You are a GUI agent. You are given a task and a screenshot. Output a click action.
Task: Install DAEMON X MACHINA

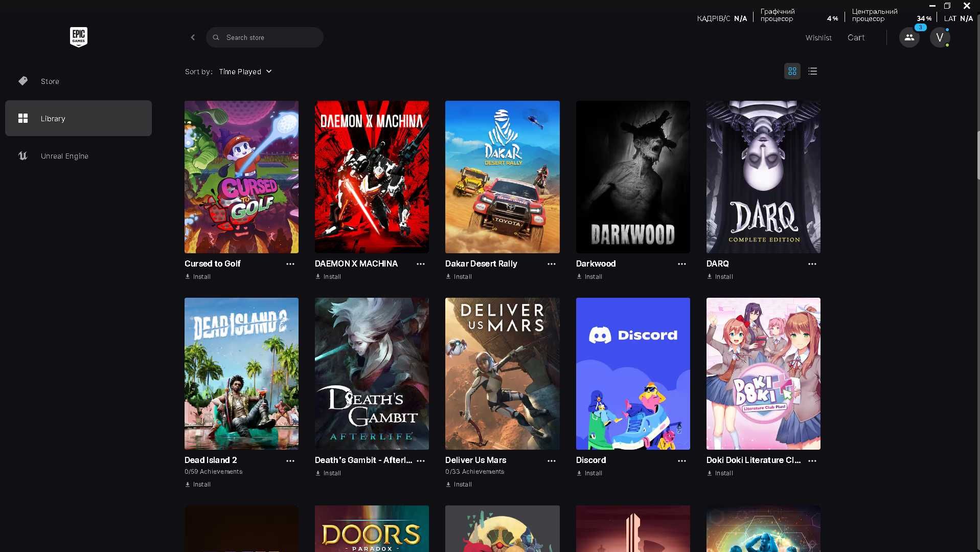pyautogui.click(x=328, y=277)
